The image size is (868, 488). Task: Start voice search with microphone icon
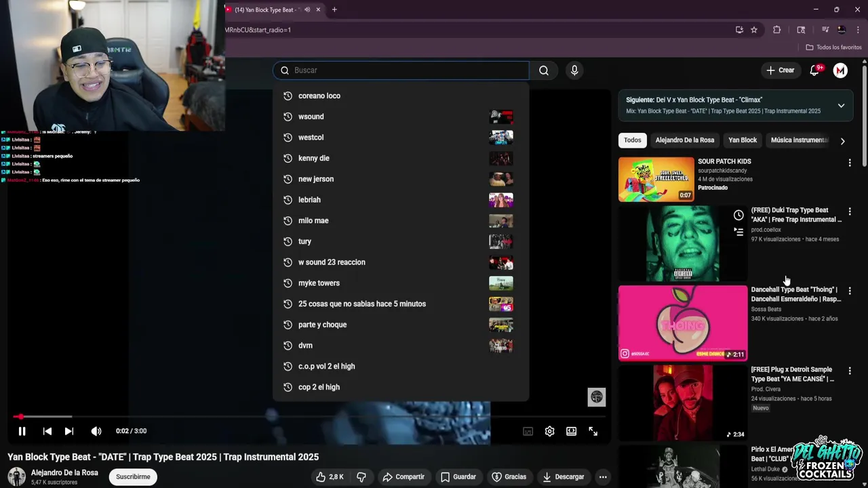tap(574, 70)
